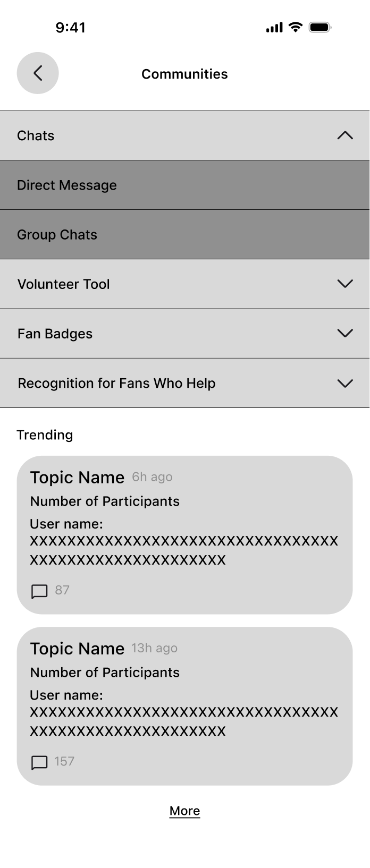
Task: Tap the Fan Badges label
Action: click(55, 334)
